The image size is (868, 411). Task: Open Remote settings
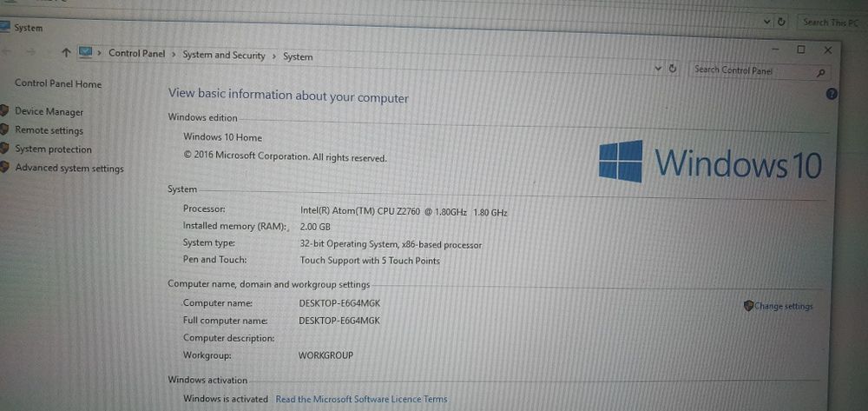click(x=49, y=130)
